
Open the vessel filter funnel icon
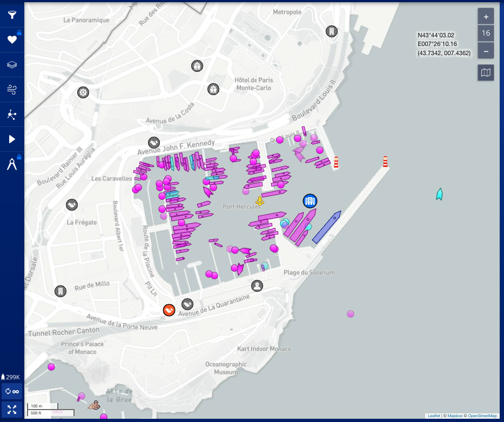coord(12,15)
